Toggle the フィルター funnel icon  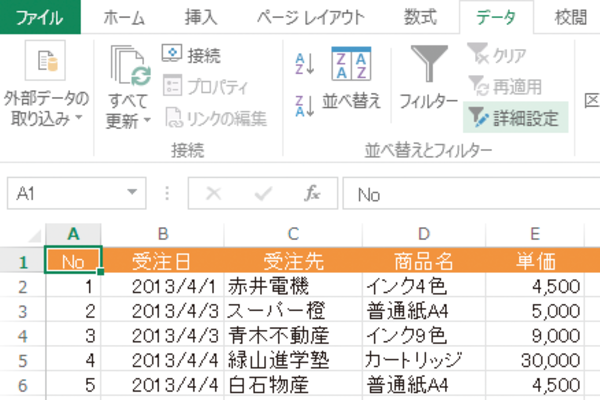coord(429,63)
